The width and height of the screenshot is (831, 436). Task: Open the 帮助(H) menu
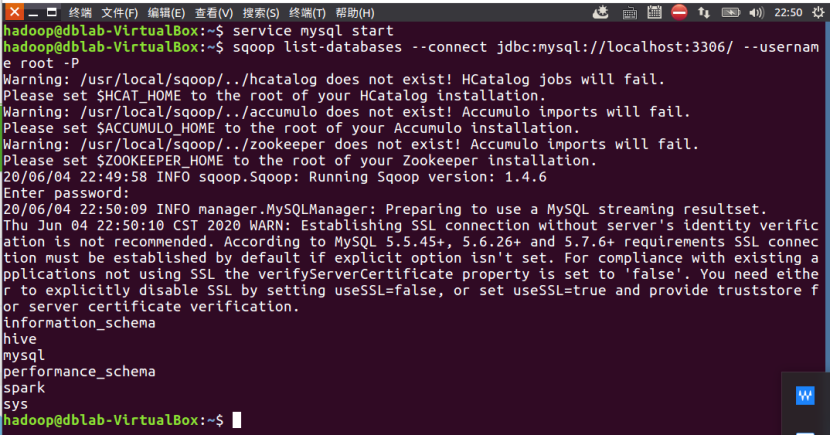[355, 13]
